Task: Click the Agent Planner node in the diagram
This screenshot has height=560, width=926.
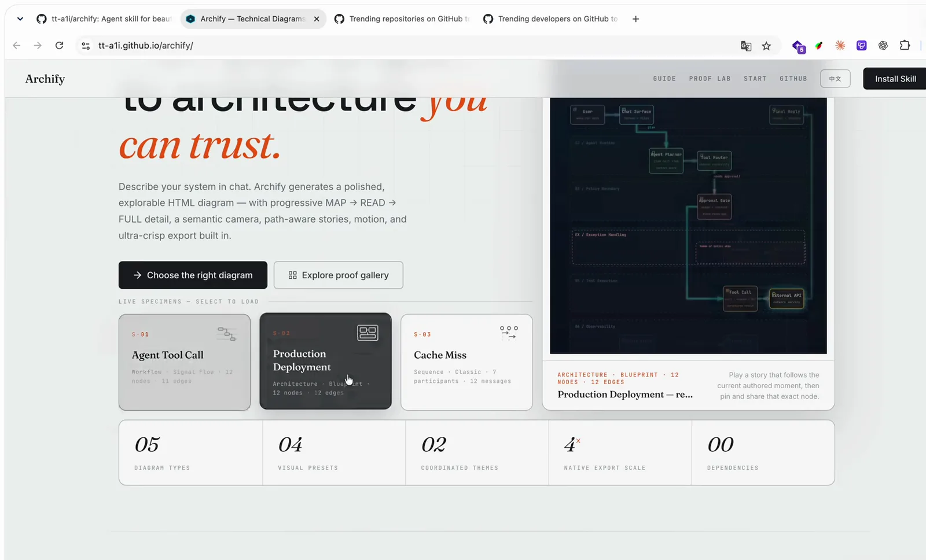Action: click(666, 161)
